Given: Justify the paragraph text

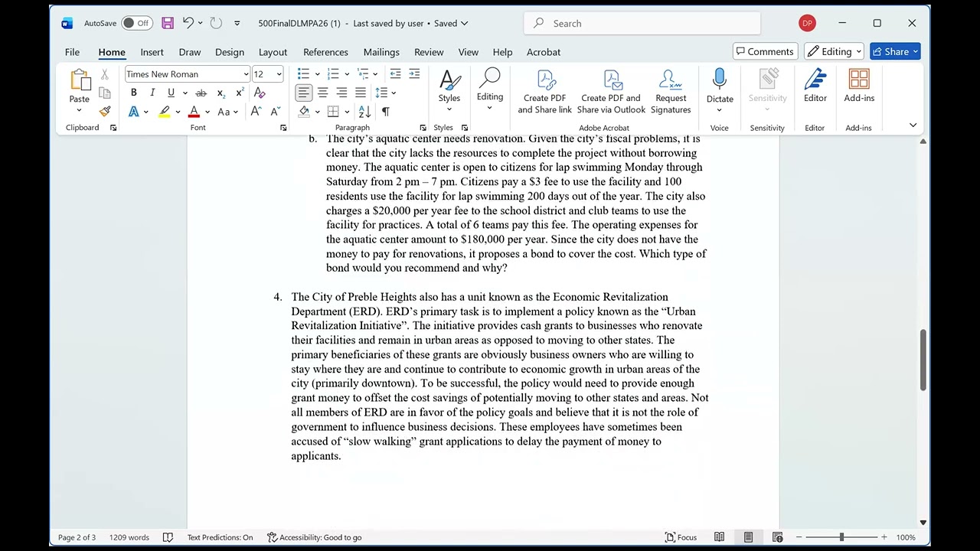Looking at the screenshot, I should point(360,93).
